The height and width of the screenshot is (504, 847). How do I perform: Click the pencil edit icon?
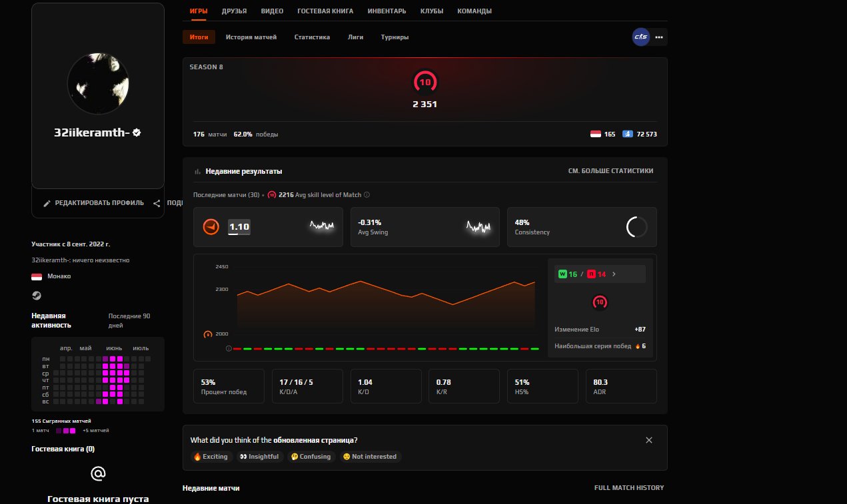pos(47,203)
